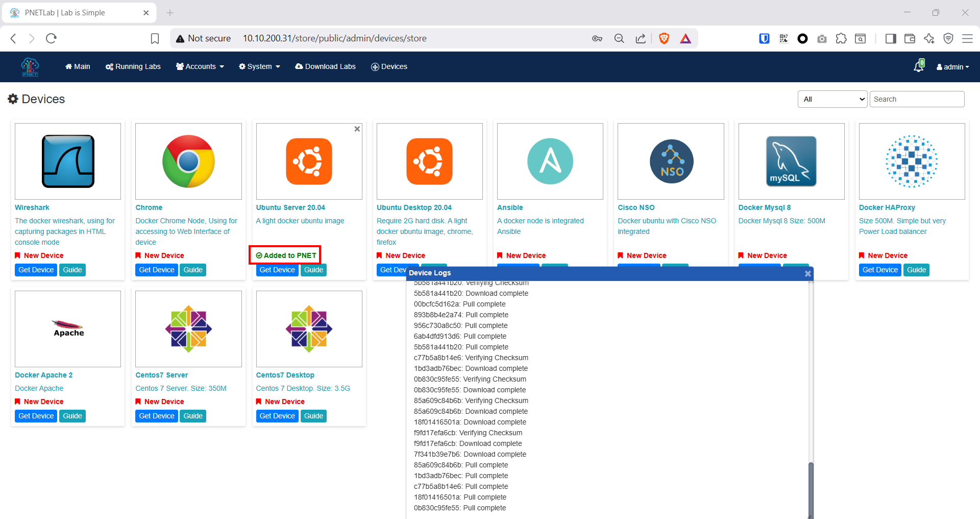Get Device for Docker HAProxy
The width and height of the screenshot is (980, 519).
coord(880,270)
